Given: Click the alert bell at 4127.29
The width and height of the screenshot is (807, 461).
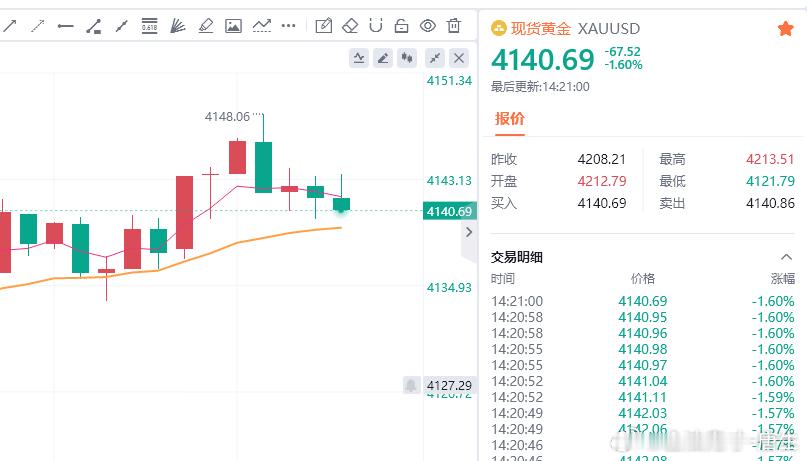Looking at the screenshot, I should pyautogui.click(x=411, y=385).
